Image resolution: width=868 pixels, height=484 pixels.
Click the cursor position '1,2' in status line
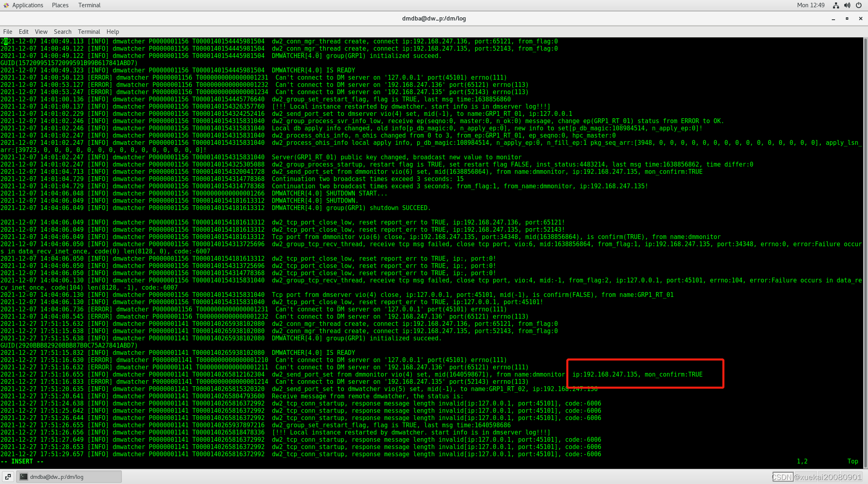[802, 461]
